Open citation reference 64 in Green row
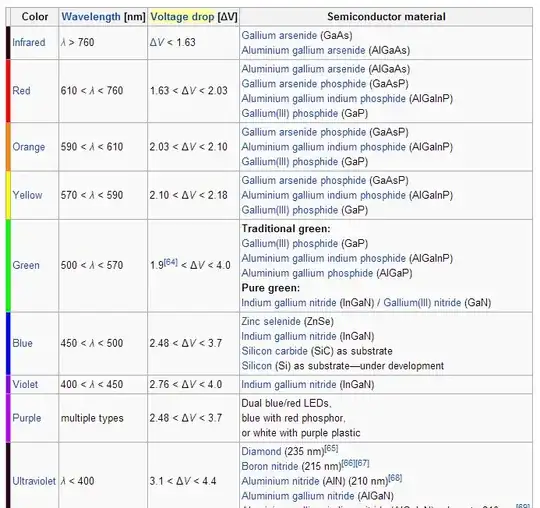The width and height of the screenshot is (540, 508). tap(170, 262)
